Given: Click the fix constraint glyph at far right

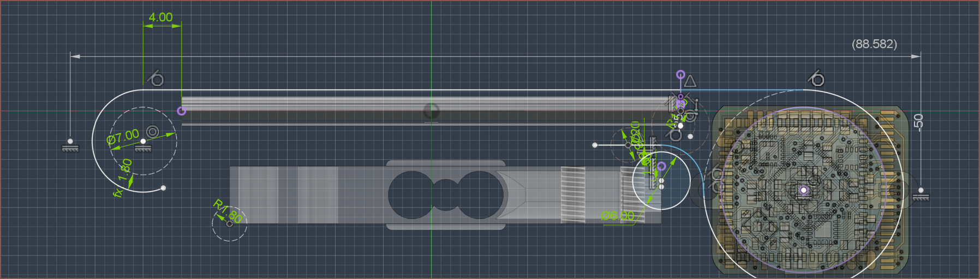Looking at the screenshot, I should 921,195.
